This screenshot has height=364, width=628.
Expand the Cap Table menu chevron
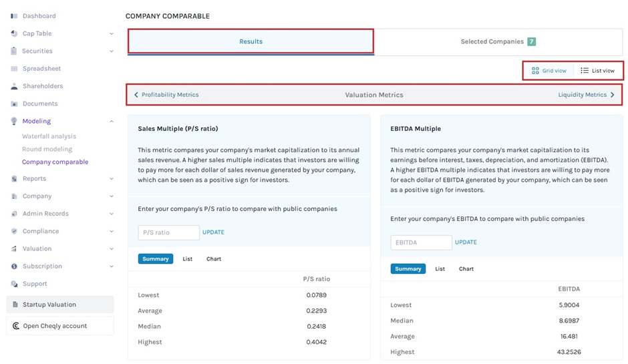point(112,33)
